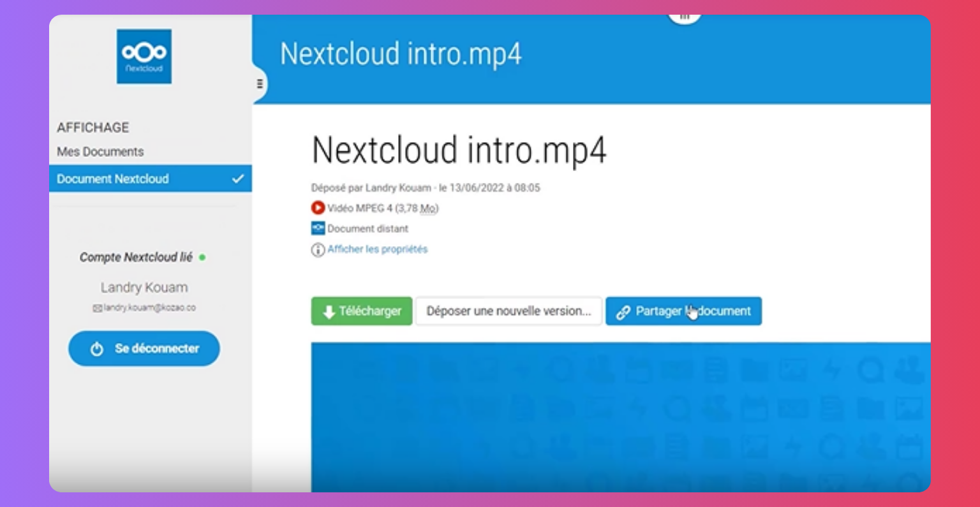Click the Nextcloud logo in sidebar
980x507 pixels.
click(x=144, y=56)
